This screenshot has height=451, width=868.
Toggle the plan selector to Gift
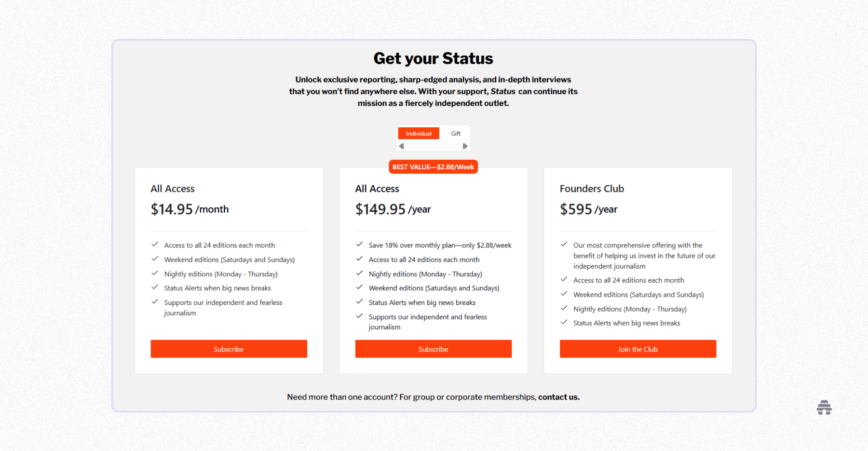tap(455, 133)
